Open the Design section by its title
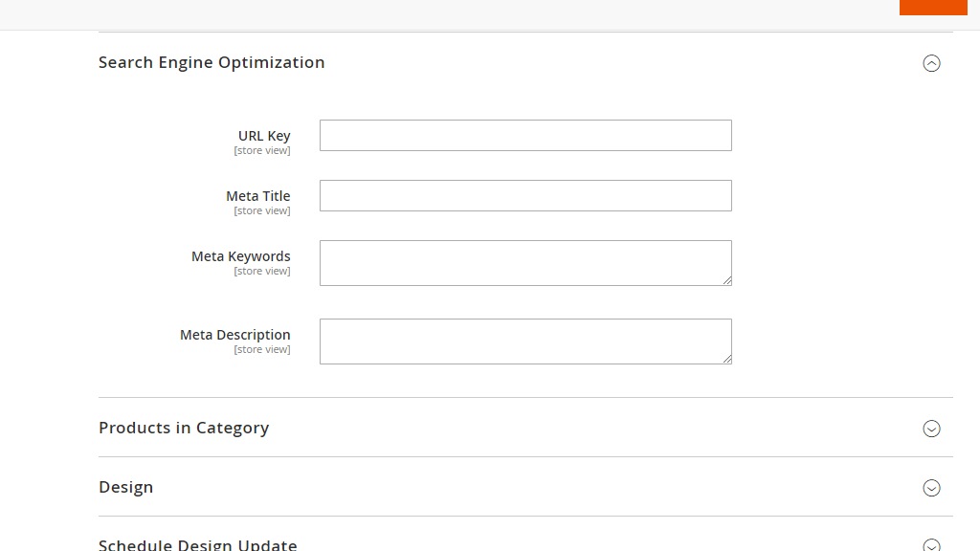 pyautogui.click(x=125, y=488)
